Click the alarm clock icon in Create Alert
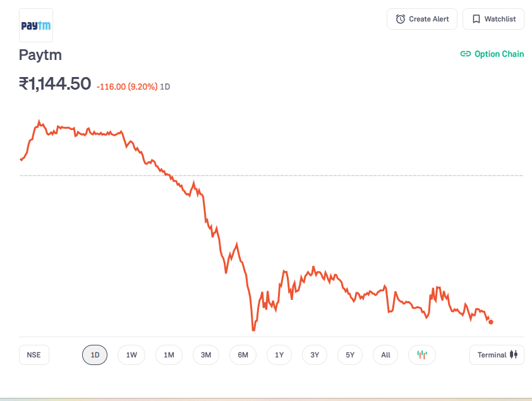Viewport: 532px width, 401px height. pyautogui.click(x=401, y=19)
